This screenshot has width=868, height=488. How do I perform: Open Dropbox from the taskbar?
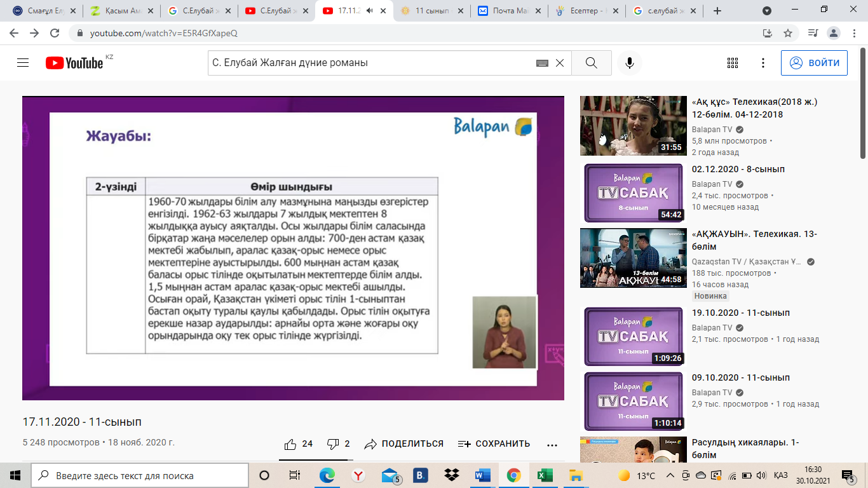pos(452,475)
